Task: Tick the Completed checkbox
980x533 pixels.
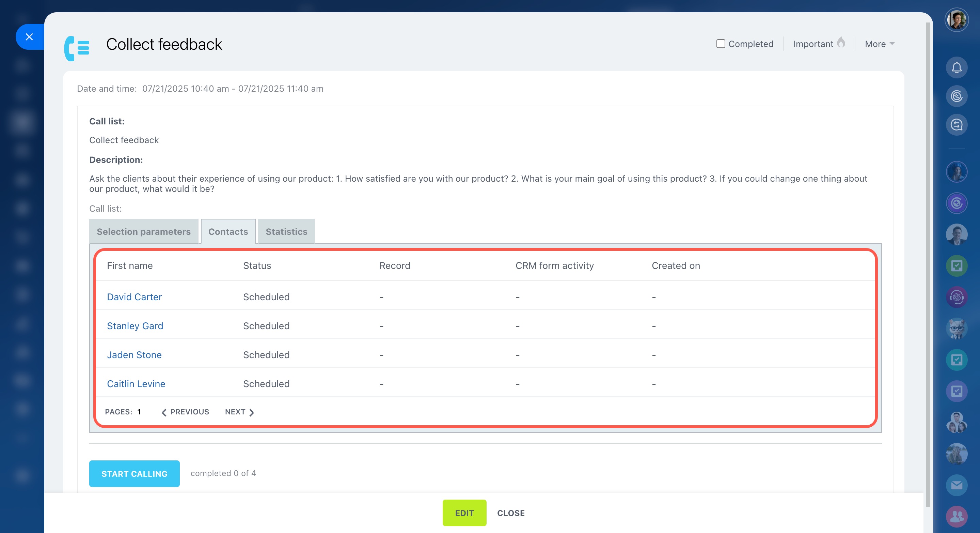Action: [721, 44]
